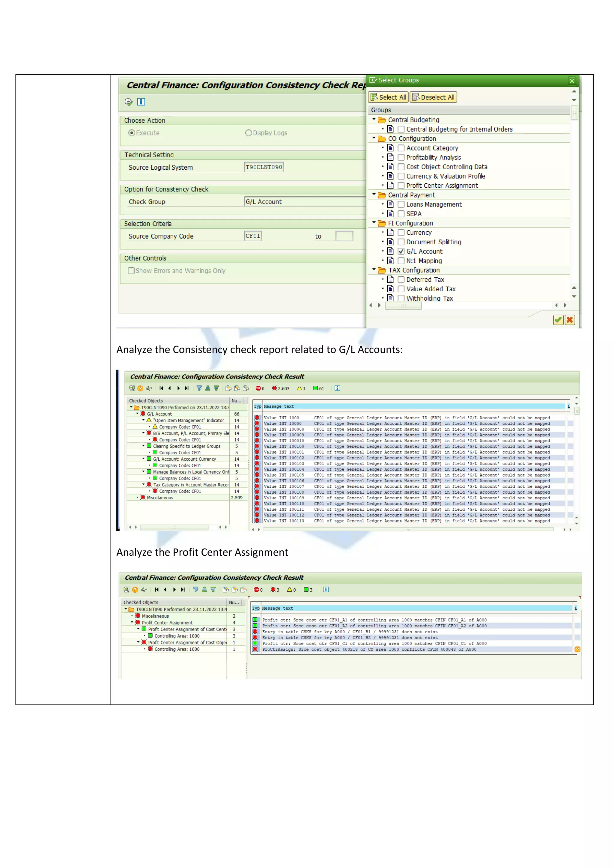Click the Select All button
614x868 pixels.
tap(388, 97)
